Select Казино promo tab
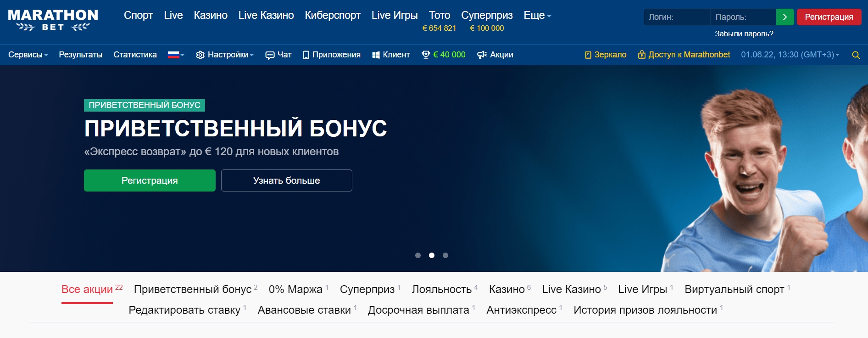868x338 pixels. click(x=510, y=289)
